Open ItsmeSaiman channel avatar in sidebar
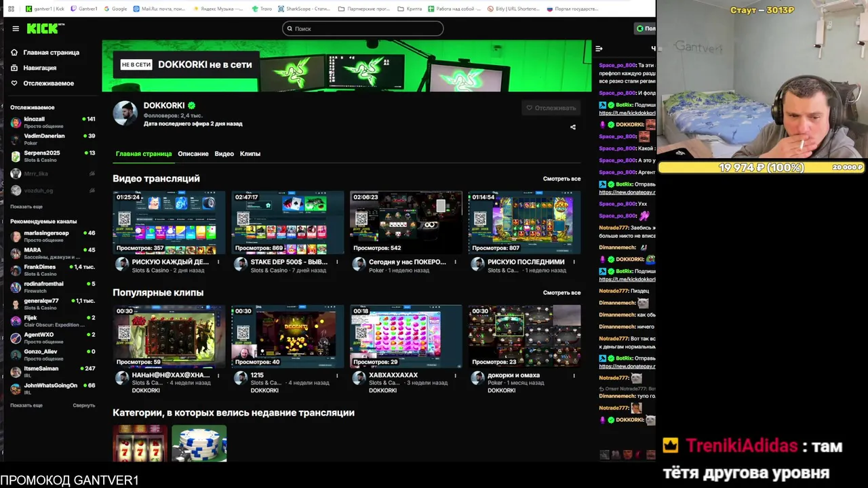The width and height of the screenshot is (868, 488). pos(16,372)
